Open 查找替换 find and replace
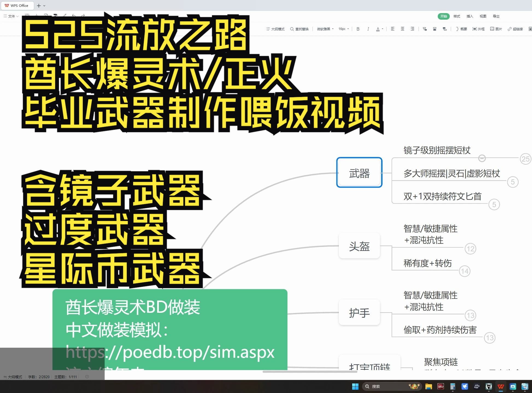 tap(299, 29)
